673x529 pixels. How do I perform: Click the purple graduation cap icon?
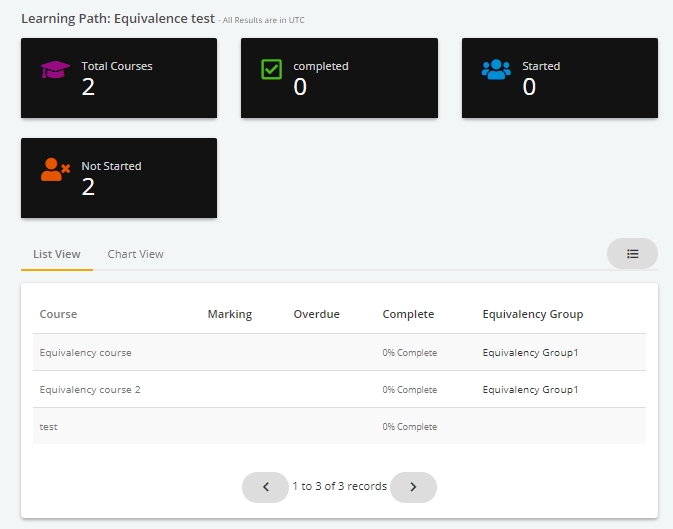tap(55, 70)
